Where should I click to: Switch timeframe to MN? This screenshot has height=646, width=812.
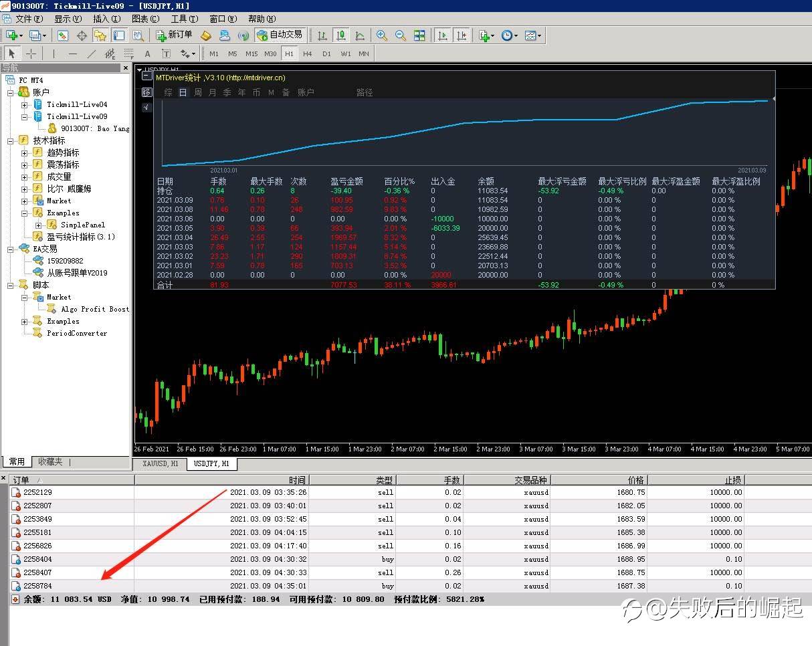(x=364, y=53)
